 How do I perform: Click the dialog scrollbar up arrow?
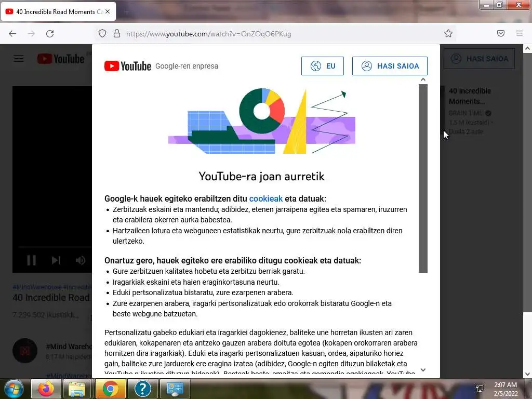click(423, 79)
